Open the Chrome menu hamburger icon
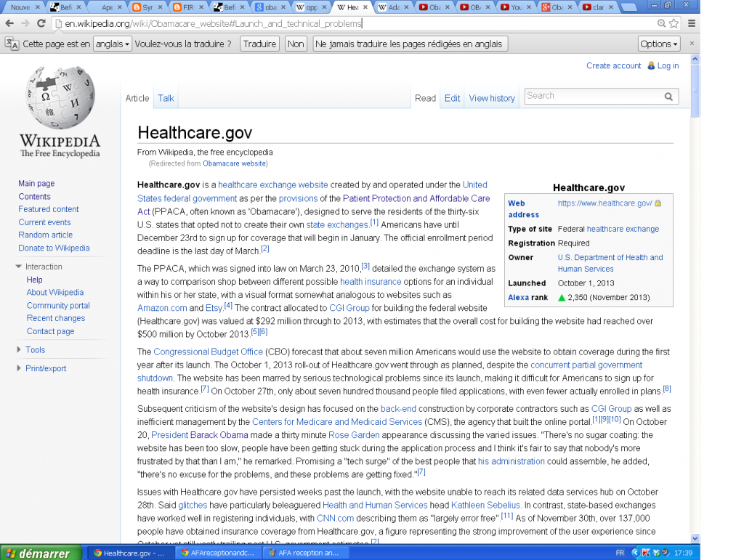 pos(692,23)
